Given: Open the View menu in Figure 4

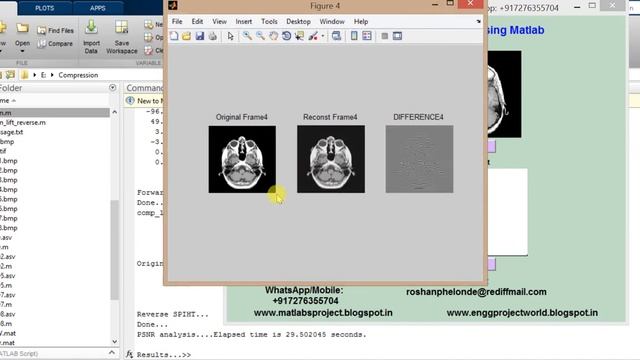Looking at the screenshot, I should click(x=219, y=21).
